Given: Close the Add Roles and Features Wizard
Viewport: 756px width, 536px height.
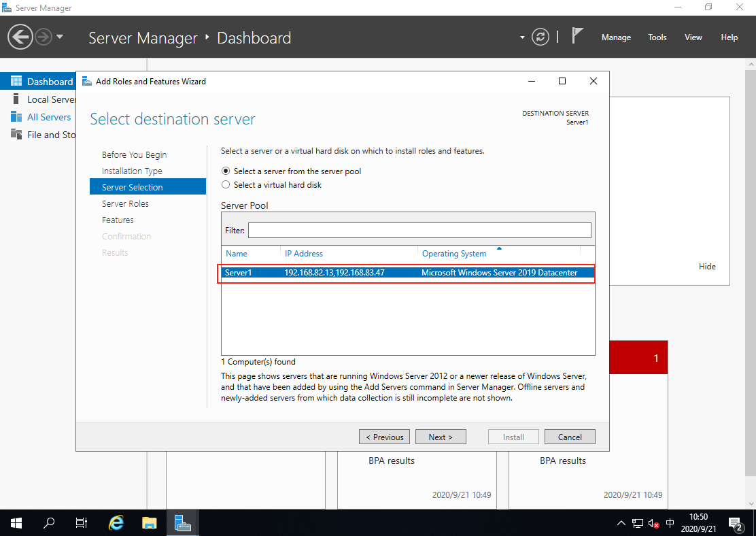Looking at the screenshot, I should click(x=594, y=81).
